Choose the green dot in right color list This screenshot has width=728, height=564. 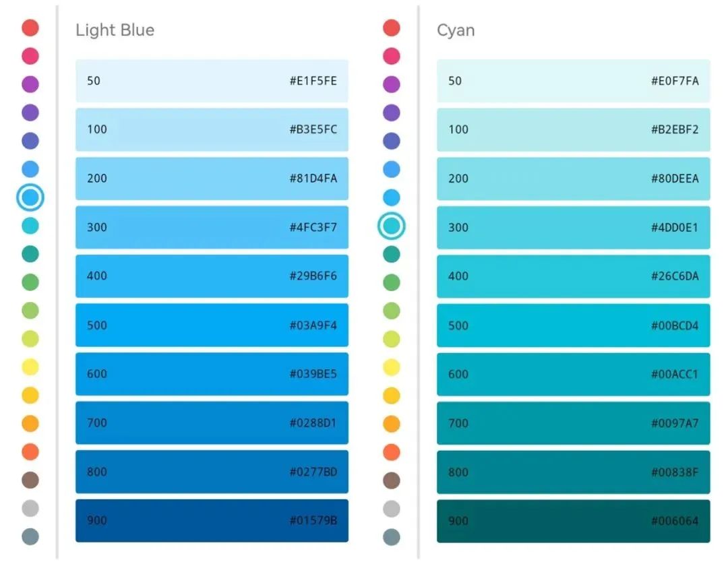coord(392,282)
